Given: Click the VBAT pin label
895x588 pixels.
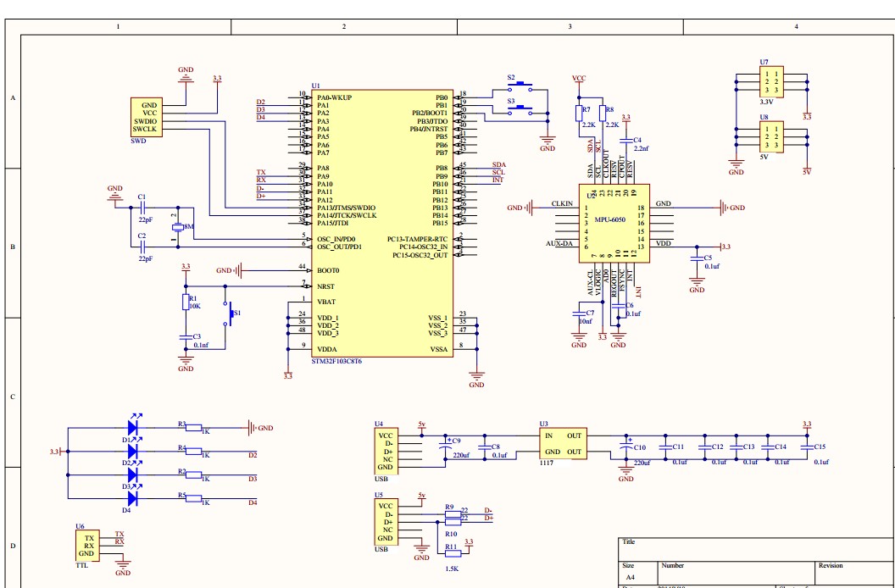Looking at the screenshot, I should 326,302.
